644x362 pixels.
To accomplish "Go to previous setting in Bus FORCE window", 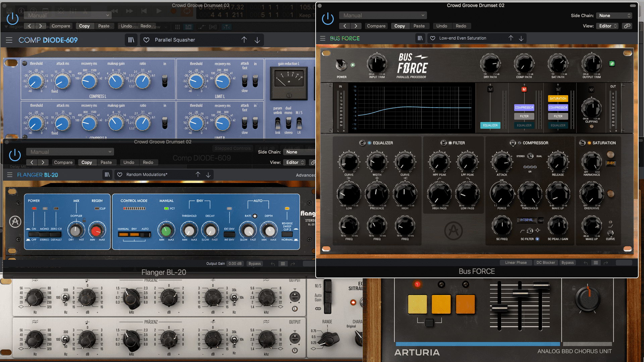I will tap(345, 26).
